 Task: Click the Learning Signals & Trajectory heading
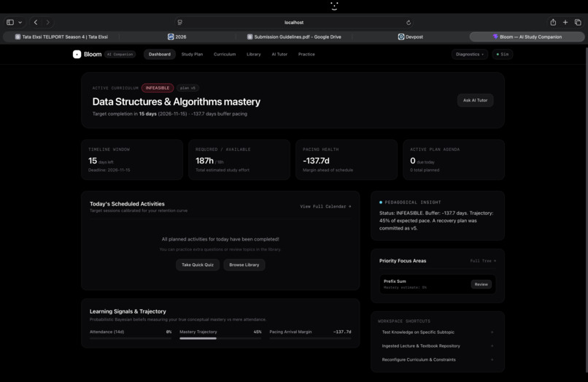point(128,311)
